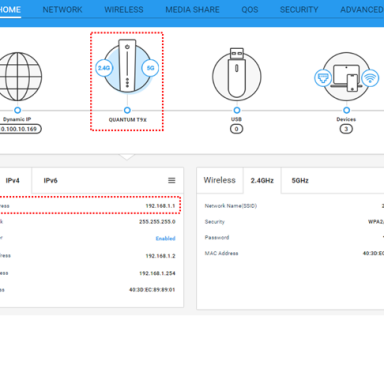Select the 2.4GHz wireless tab
The height and width of the screenshot is (384, 384).
coord(262,180)
